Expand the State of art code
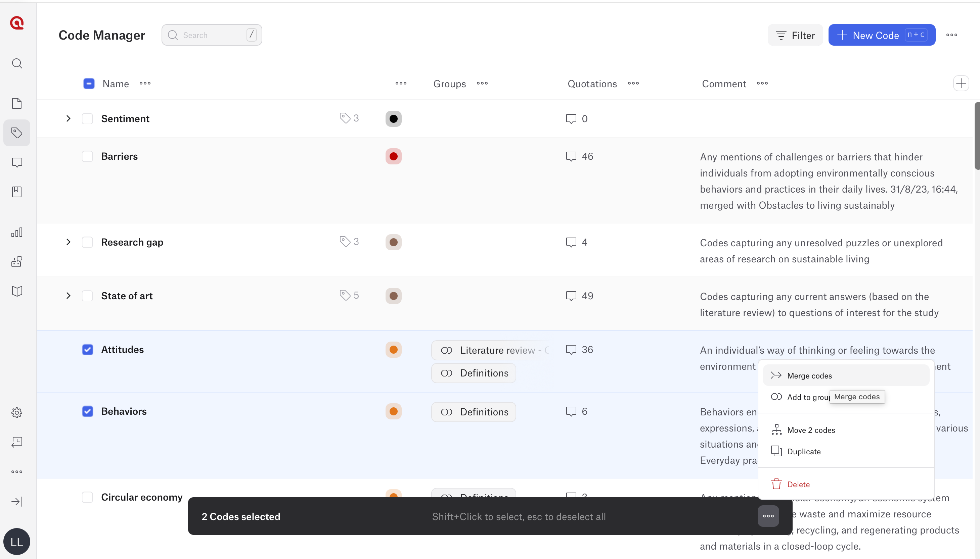Viewport: 980px width, 559px height. pyautogui.click(x=69, y=296)
